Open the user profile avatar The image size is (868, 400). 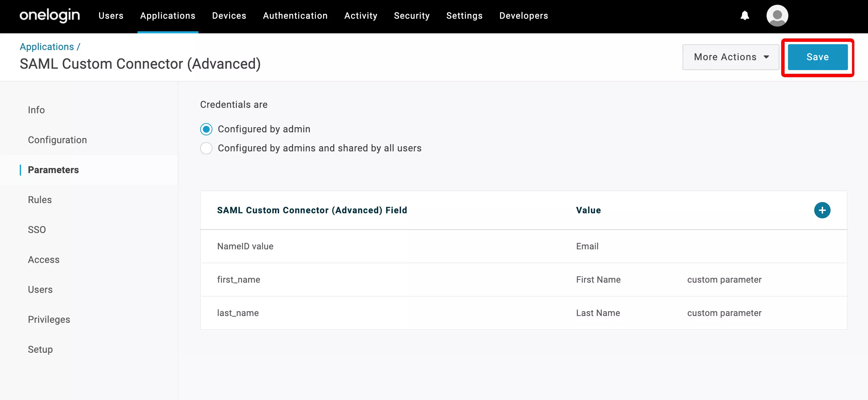[777, 16]
